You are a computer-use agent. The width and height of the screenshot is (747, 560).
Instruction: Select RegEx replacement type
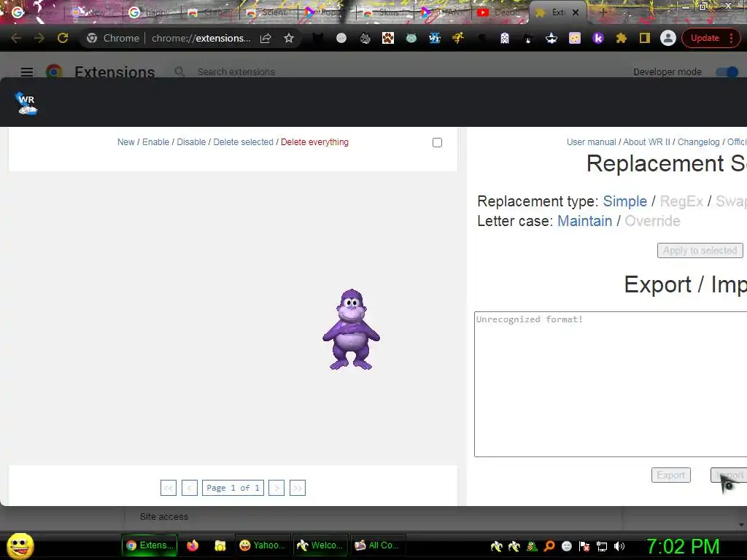[x=681, y=201]
